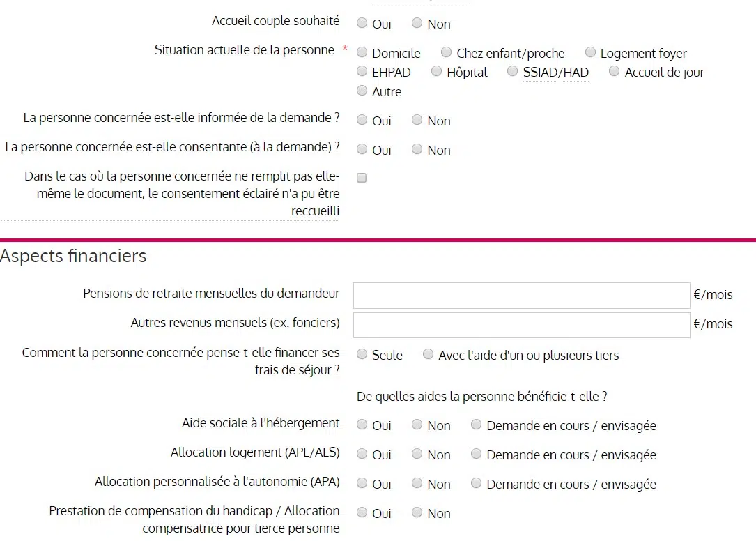The height and width of the screenshot is (541, 756).
Task: Pick Logement foyer radio option
Action: click(590, 52)
